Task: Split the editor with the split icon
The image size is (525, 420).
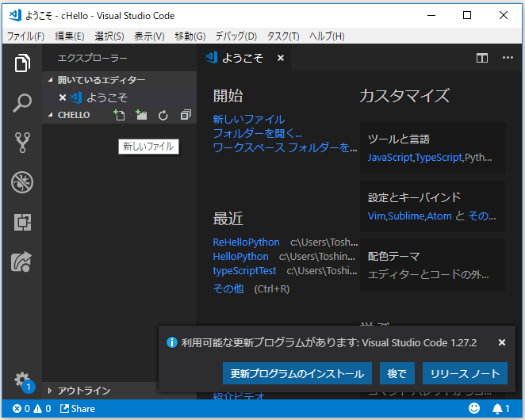Action: [x=482, y=58]
